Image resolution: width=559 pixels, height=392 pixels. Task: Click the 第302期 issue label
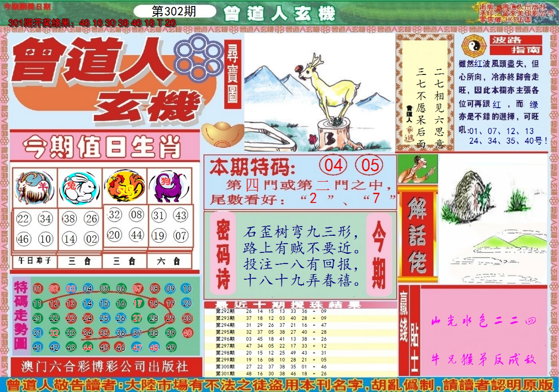click(x=174, y=12)
